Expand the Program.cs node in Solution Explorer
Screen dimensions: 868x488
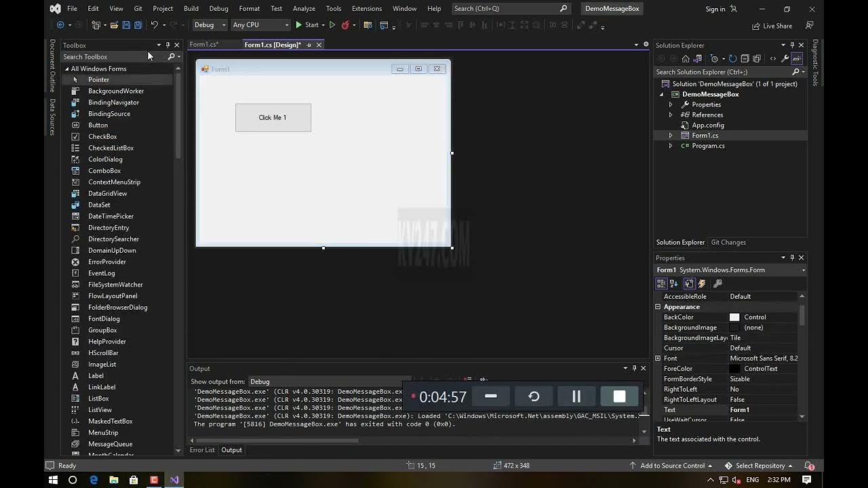click(x=671, y=146)
